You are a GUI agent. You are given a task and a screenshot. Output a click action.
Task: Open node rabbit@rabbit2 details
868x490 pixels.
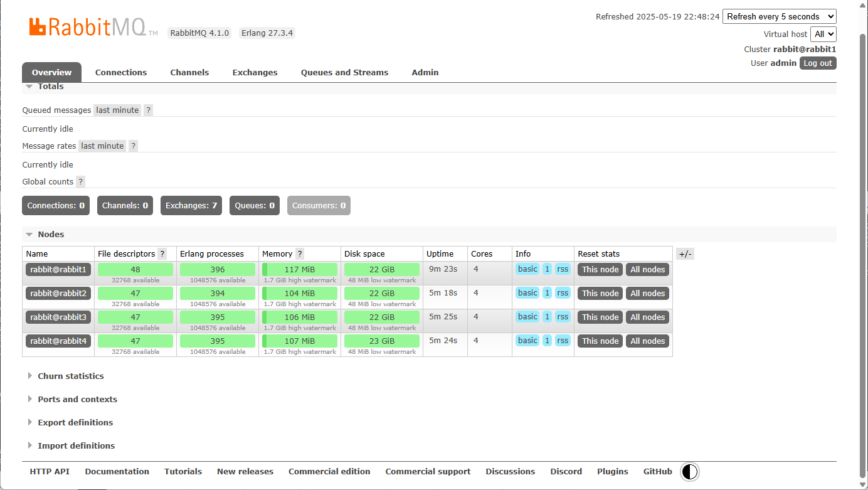click(58, 293)
